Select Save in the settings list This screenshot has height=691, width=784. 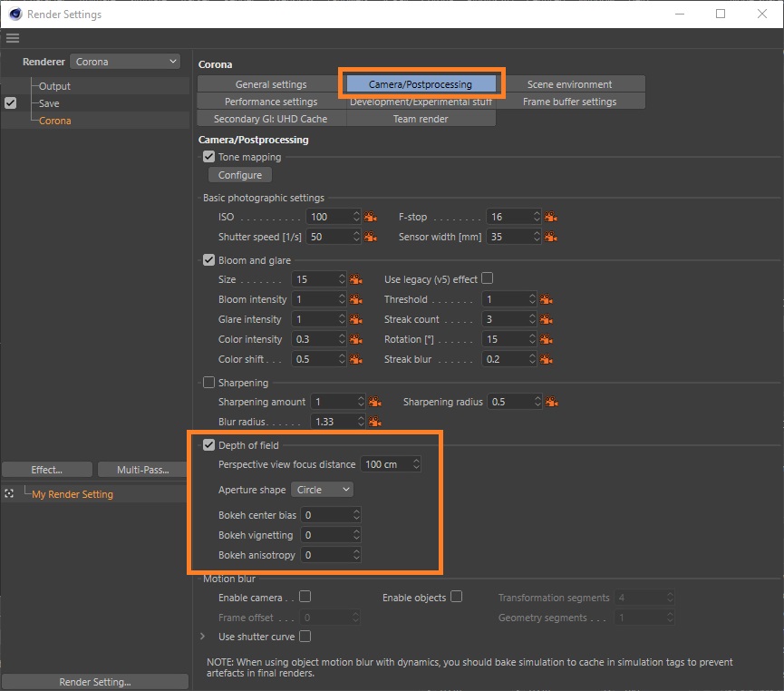49,103
